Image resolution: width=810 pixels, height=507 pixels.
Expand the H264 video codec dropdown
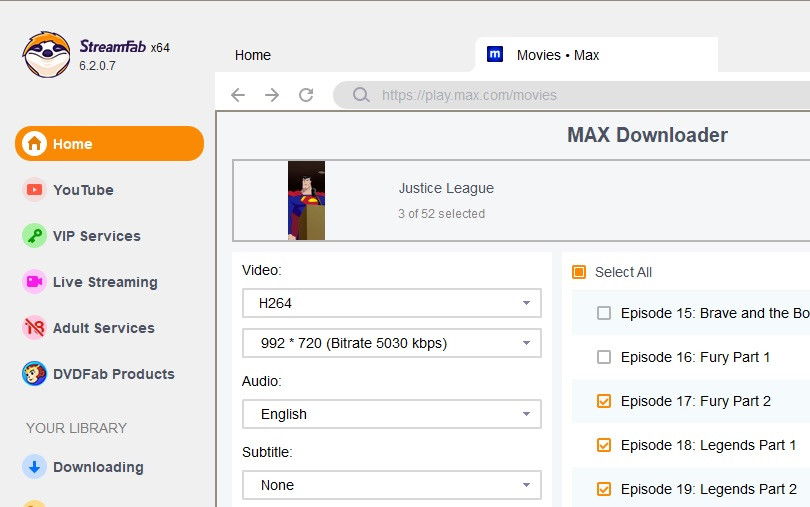coord(391,303)
